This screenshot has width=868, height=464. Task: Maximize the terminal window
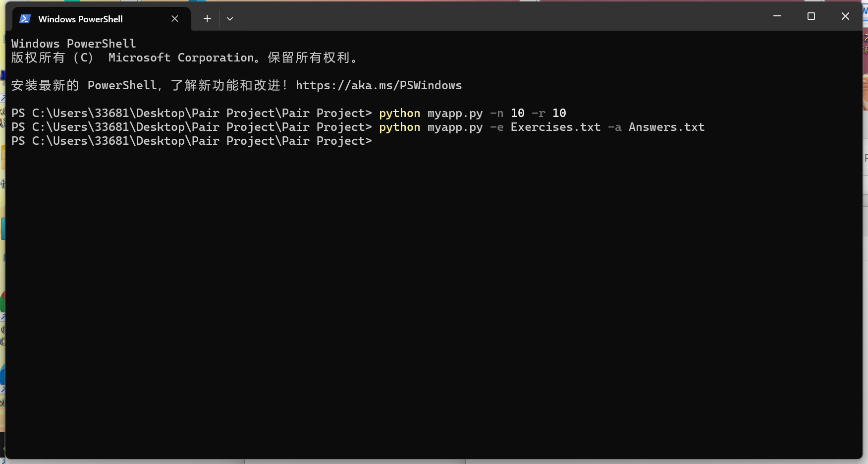(x=811, y=16)
